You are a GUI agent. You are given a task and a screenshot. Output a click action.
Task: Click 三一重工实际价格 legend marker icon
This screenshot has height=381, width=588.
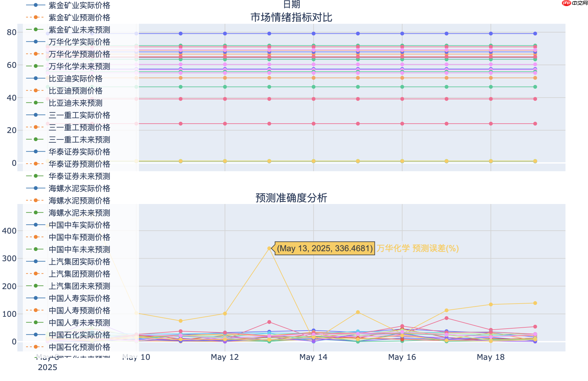point(35,115)
